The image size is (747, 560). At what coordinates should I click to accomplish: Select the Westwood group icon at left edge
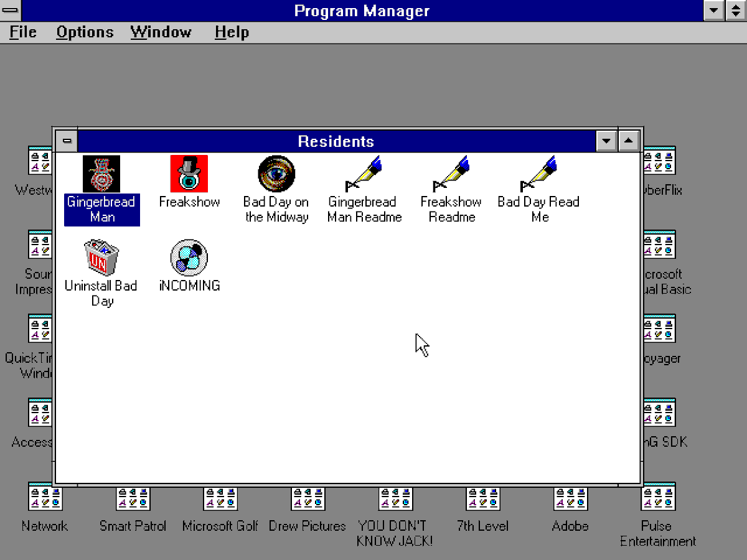click(x=40, y=161)
